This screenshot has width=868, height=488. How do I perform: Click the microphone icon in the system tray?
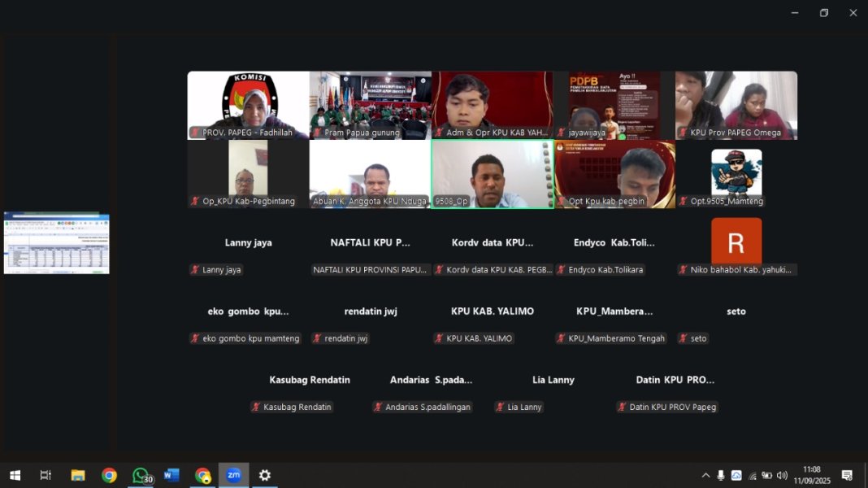(x=721, y=475)
